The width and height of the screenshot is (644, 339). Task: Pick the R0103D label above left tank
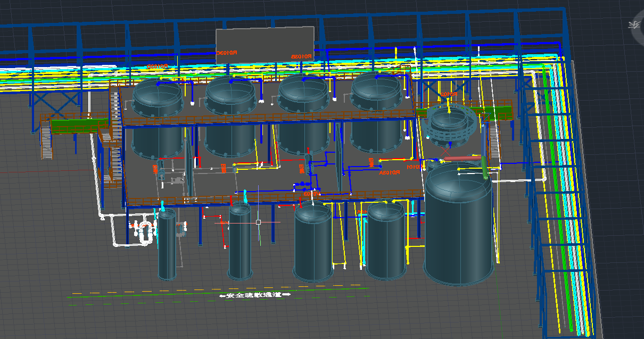157,67
